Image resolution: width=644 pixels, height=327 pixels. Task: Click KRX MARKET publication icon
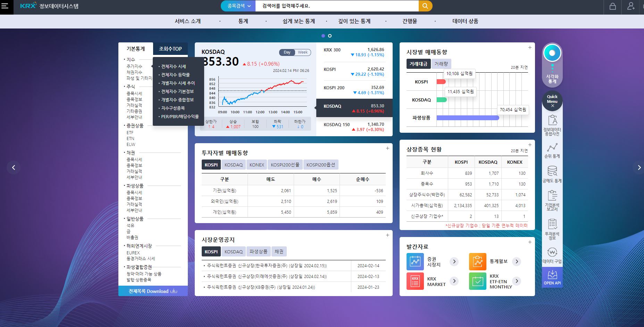(415, 281)
